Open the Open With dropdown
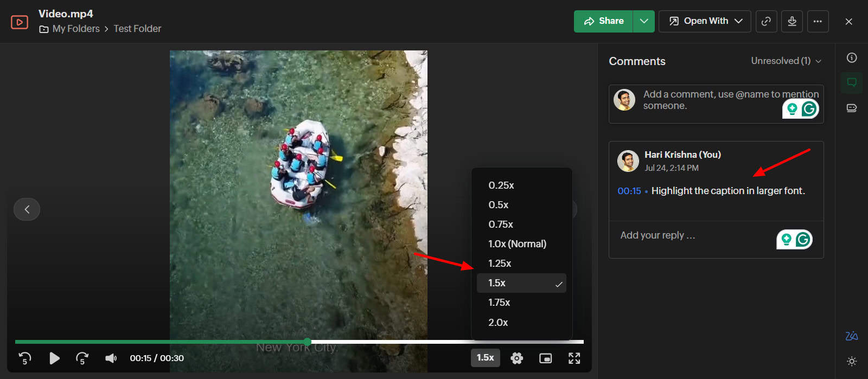The image size is (868, 379). (705, 21)
